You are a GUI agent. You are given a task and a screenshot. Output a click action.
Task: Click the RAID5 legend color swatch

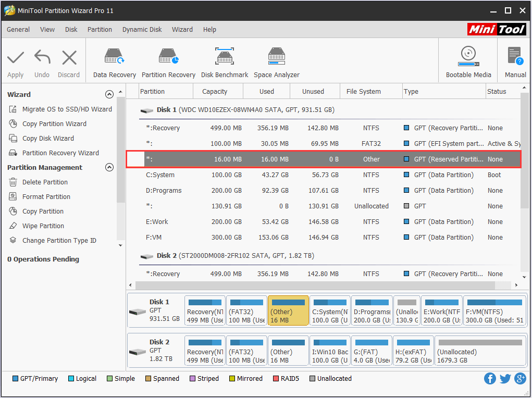(x=276, y=378)
